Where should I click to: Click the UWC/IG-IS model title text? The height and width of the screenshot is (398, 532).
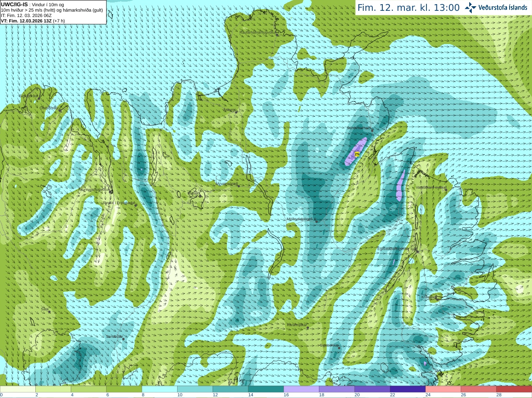14,4
